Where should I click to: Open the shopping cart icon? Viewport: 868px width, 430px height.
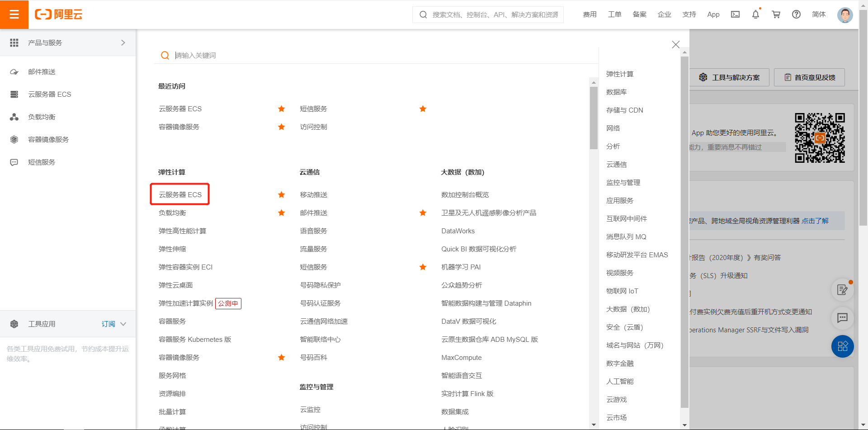click(776, 14)
